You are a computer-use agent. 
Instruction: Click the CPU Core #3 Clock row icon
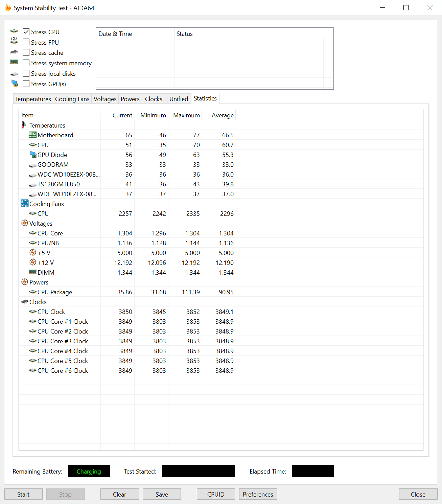32,341
